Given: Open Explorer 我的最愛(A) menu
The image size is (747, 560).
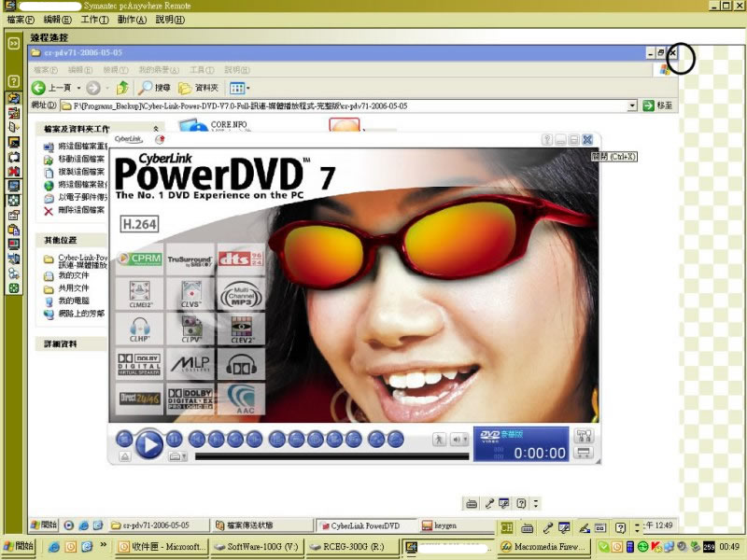Looking at the screenshot, I should tap(159, 70).
